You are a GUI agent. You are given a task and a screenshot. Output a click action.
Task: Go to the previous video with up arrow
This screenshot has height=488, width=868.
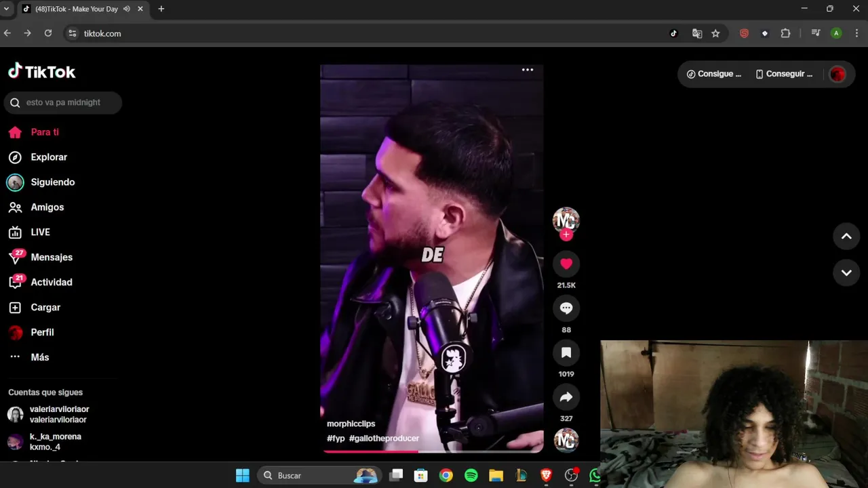846,237
